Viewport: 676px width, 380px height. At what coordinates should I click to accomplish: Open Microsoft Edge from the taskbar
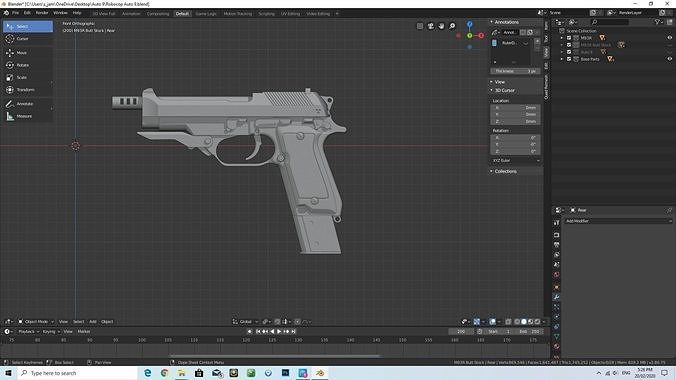pos(147,373)
